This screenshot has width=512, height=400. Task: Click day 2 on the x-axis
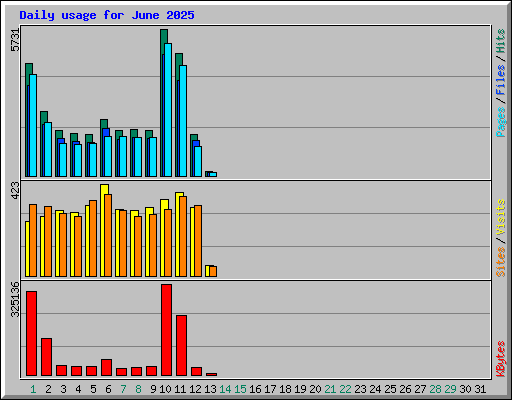(48, 389)
